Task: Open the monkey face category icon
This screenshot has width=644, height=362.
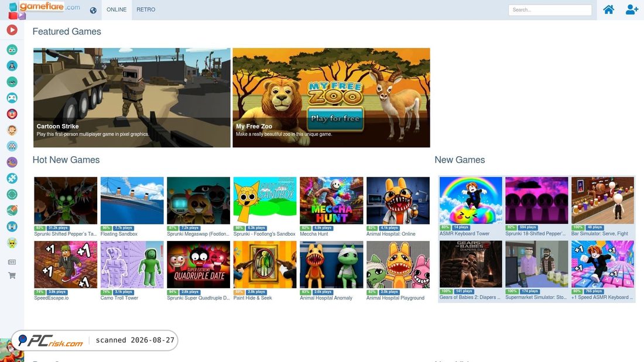Action: click(12, 130)
